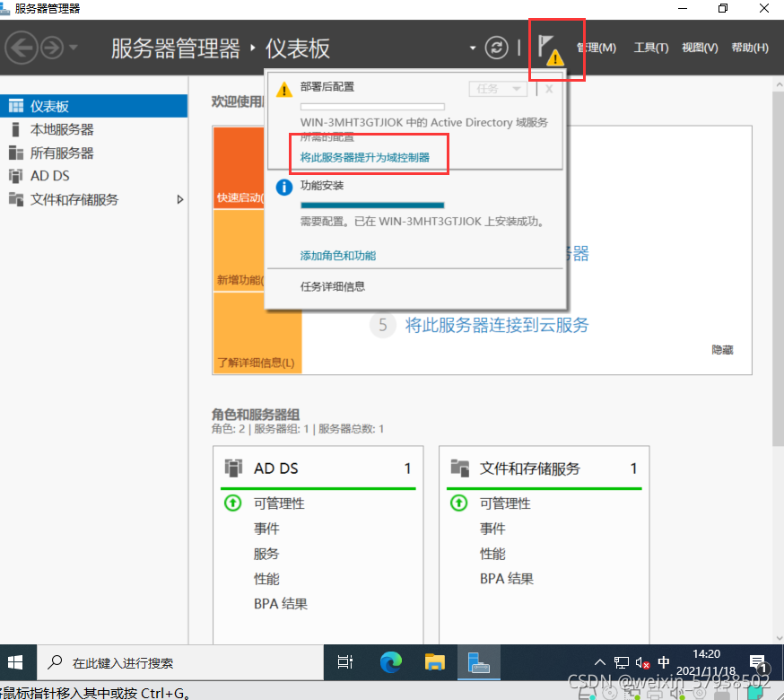
Task: Select the 快速启动 orange tile
Action: [x=239, y=168]
